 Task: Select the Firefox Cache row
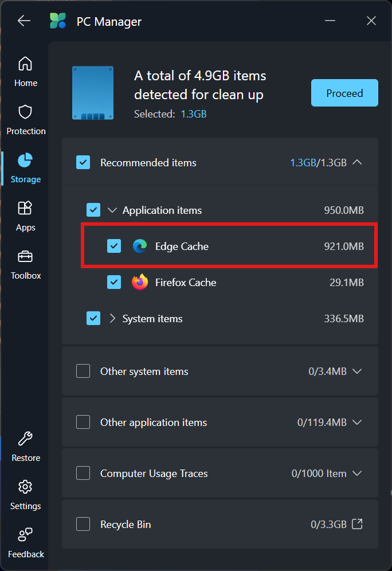coord(229,283)
